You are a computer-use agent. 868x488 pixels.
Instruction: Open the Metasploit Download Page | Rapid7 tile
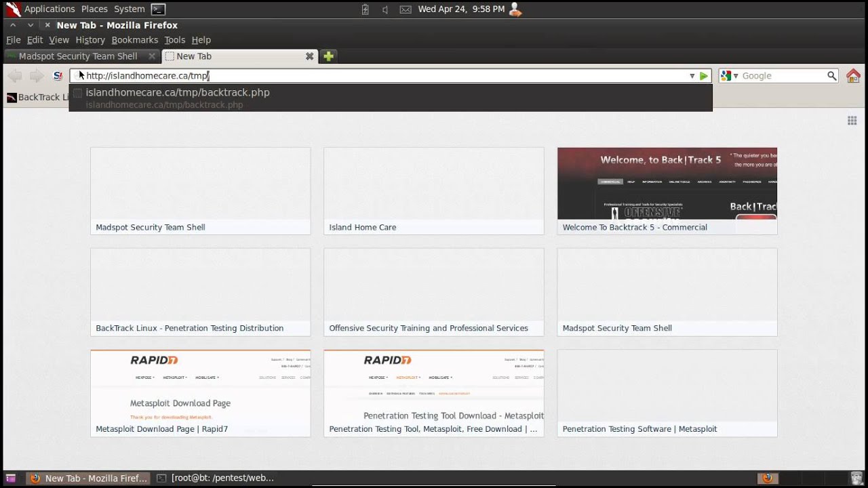tap(201, 393)
